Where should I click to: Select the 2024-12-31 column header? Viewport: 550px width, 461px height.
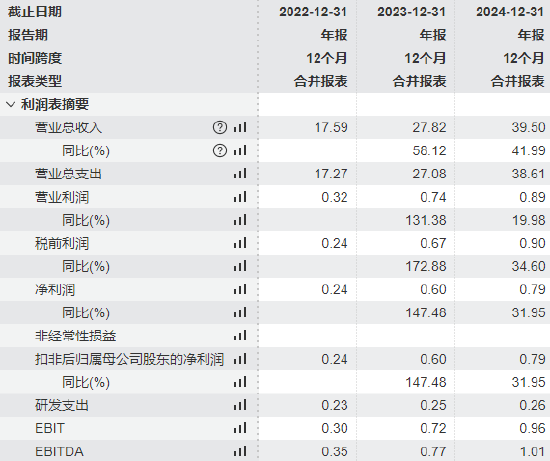(x=510, y=12)
